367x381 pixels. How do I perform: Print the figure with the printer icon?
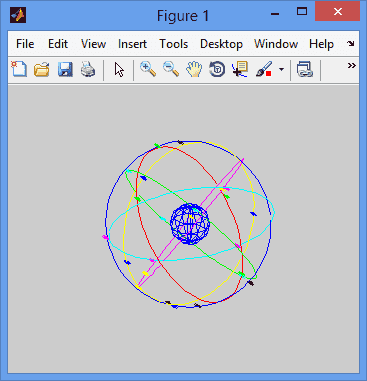[x=88, y=70]
